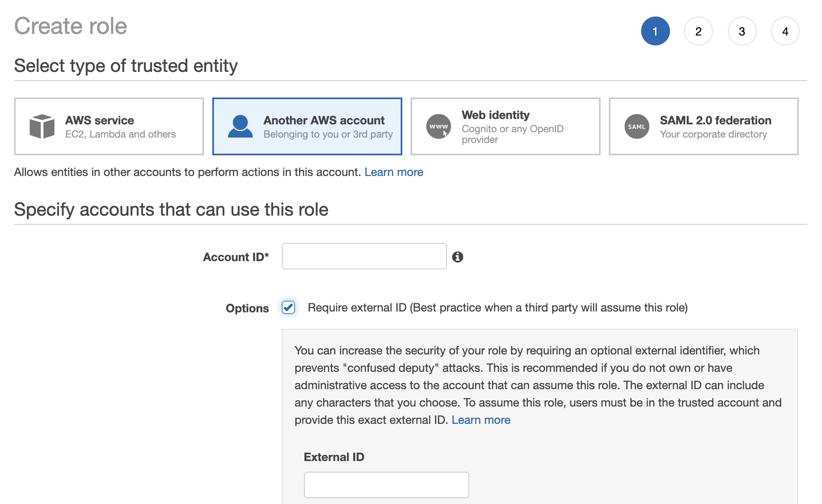Open Learn more link about external ID

(x=481, y=420)
